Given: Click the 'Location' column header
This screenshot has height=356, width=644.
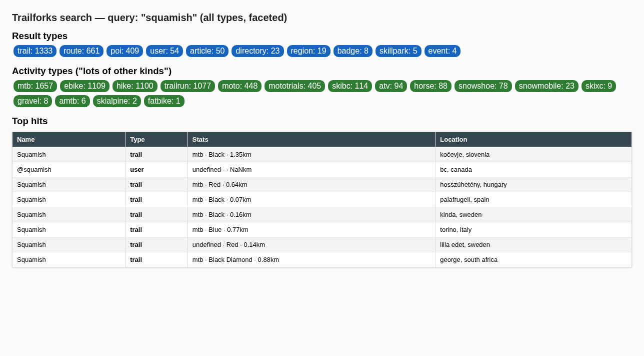Looking at the screenshot, I should (x=533, y=140).
